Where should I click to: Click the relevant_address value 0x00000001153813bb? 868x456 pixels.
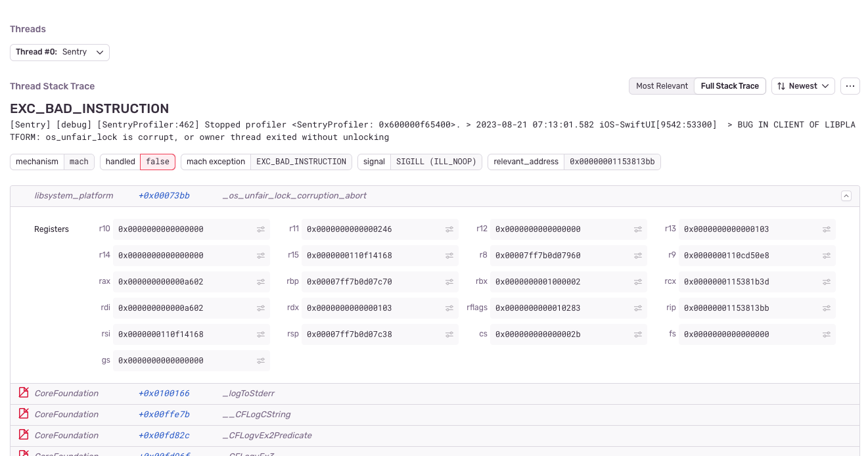[x=612, y=161]
